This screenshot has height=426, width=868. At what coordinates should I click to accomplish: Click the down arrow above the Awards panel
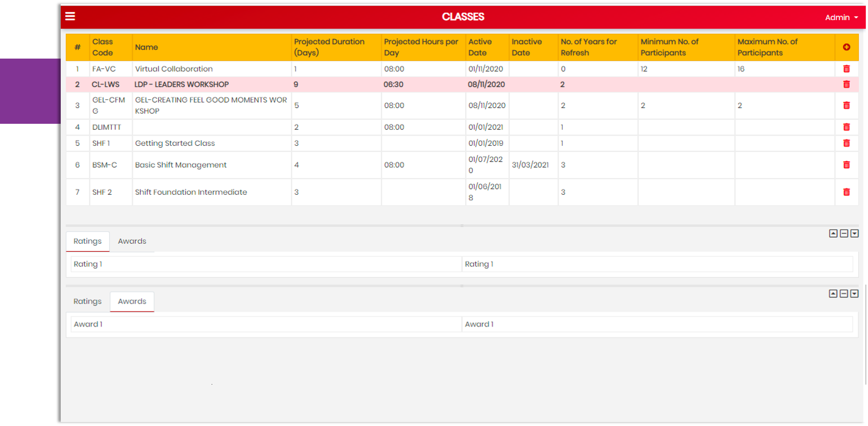[854, 293]
